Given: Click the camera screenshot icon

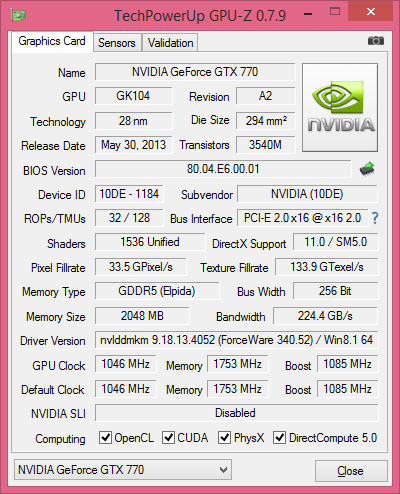Looking at the screenshot, I should coord(376,41).
